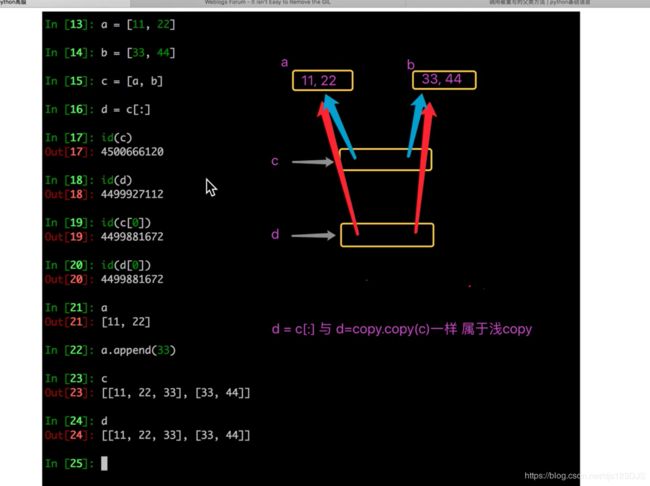
Task: Select the Out[19] value 4499881672
Action: pyautogui.click(x=132, y=237)
